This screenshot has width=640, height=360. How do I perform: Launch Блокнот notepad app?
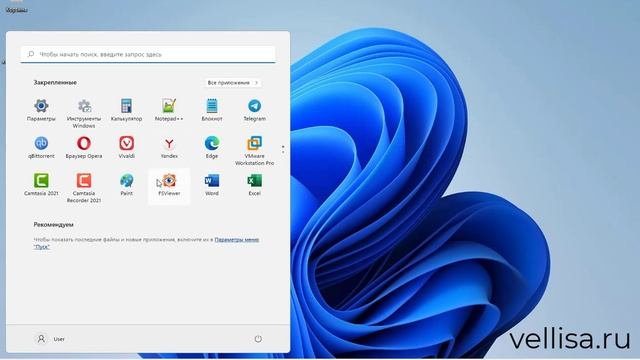[x=212, y=110]
